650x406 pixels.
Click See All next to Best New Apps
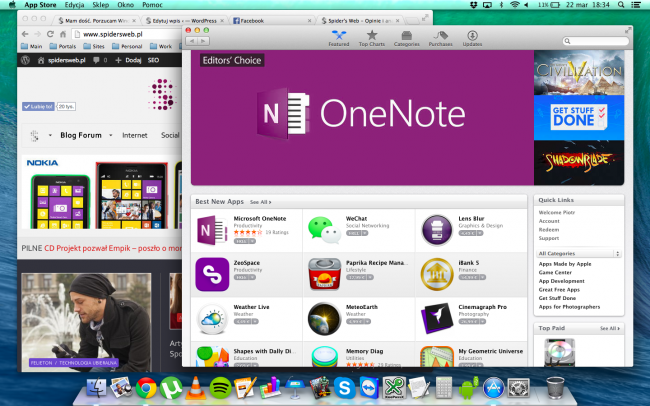coord(260,202)
